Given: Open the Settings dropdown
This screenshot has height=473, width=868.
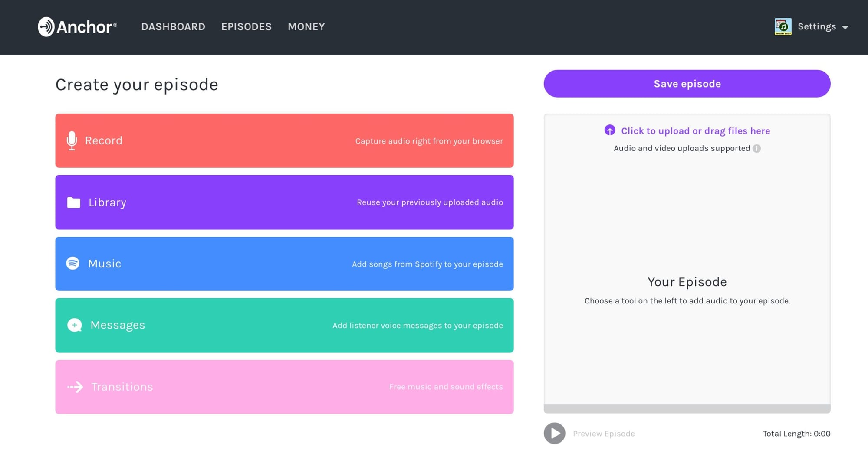Looking at the screenshot, I should [817, 26].
